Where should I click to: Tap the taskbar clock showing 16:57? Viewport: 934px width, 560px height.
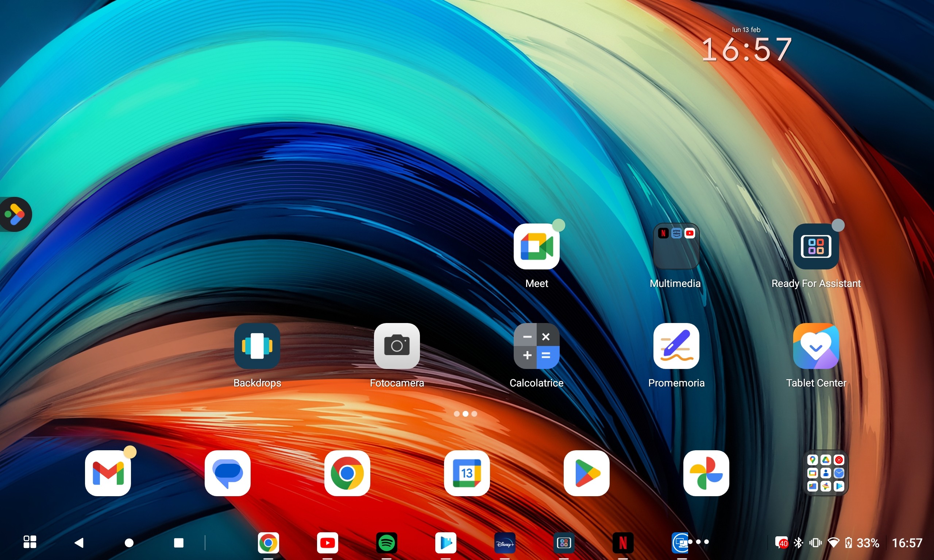click(x=907, y=542)
